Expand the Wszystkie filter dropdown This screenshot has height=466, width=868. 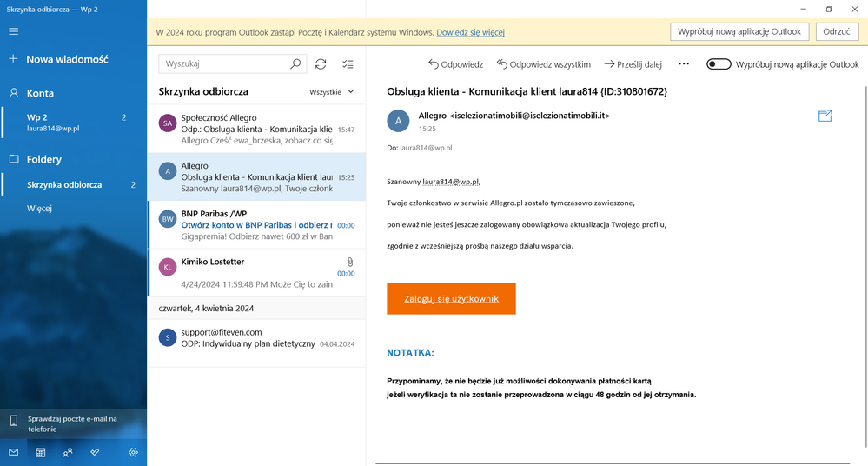[x=332, y=92]
